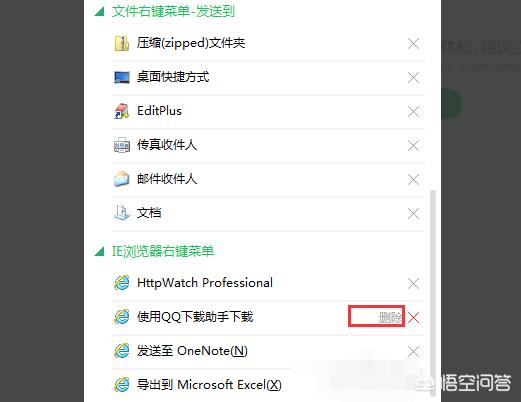
Task: Click the red X for 使用QQ下载助手下载
Action: click(413, 317)
